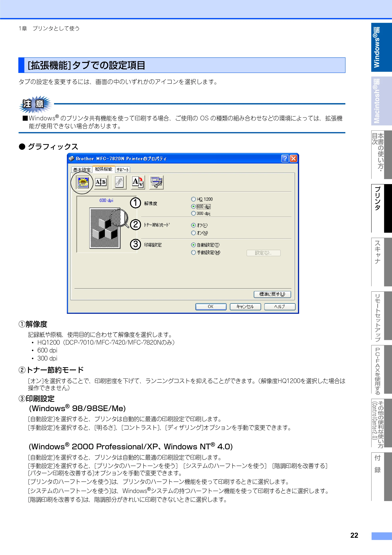Select 300 dpi resolution
Screen dimensions: 392x555
point(201,213)
